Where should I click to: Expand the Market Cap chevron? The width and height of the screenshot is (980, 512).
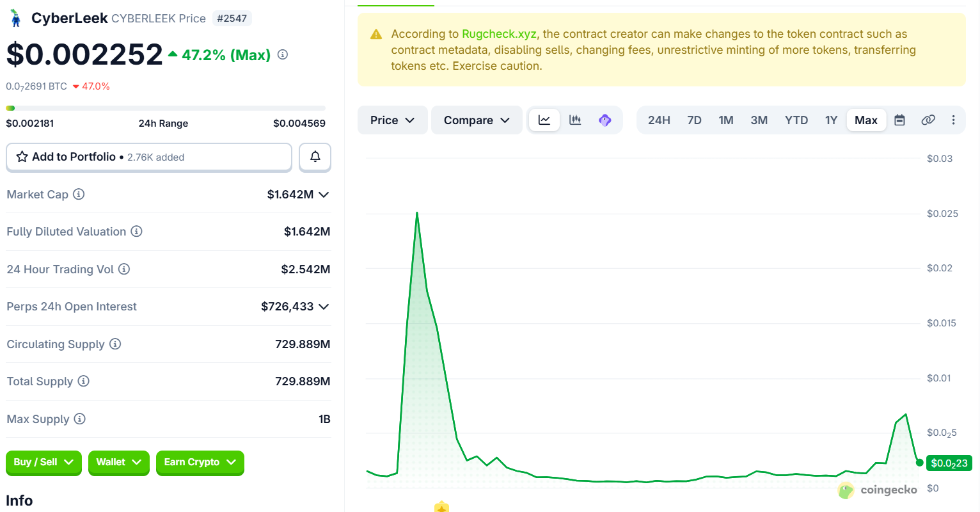pos(324,195)
